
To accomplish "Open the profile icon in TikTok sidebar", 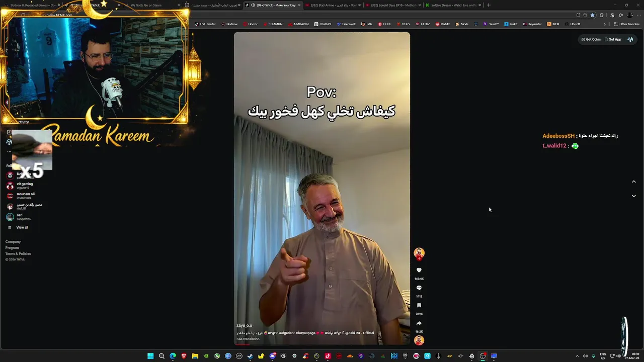I will pyautogui.click(x=9, y=142).
